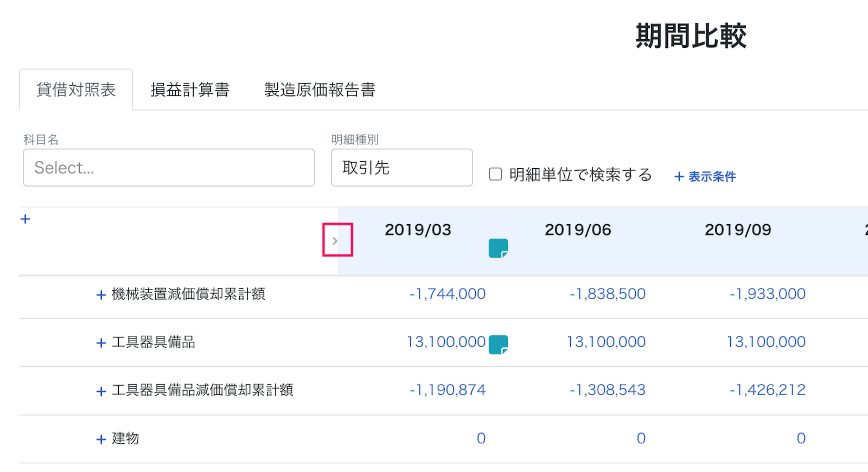Open the -1,308,543 value

(608, 390)
